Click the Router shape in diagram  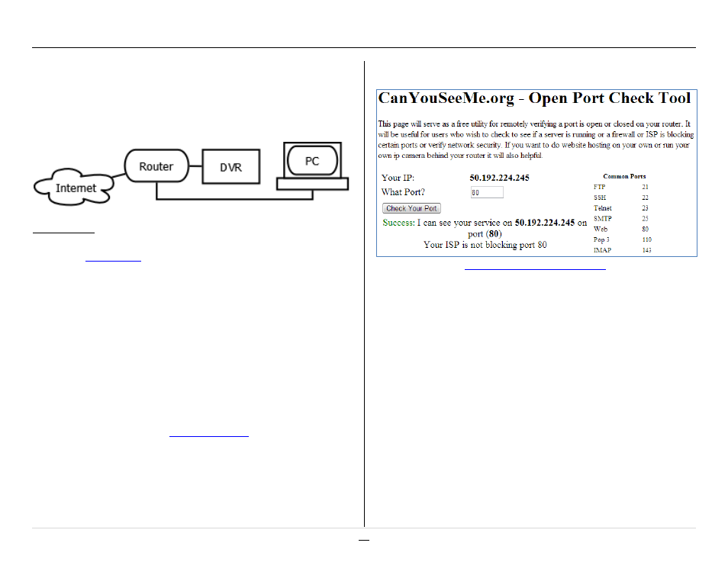(x=156, y=165)
